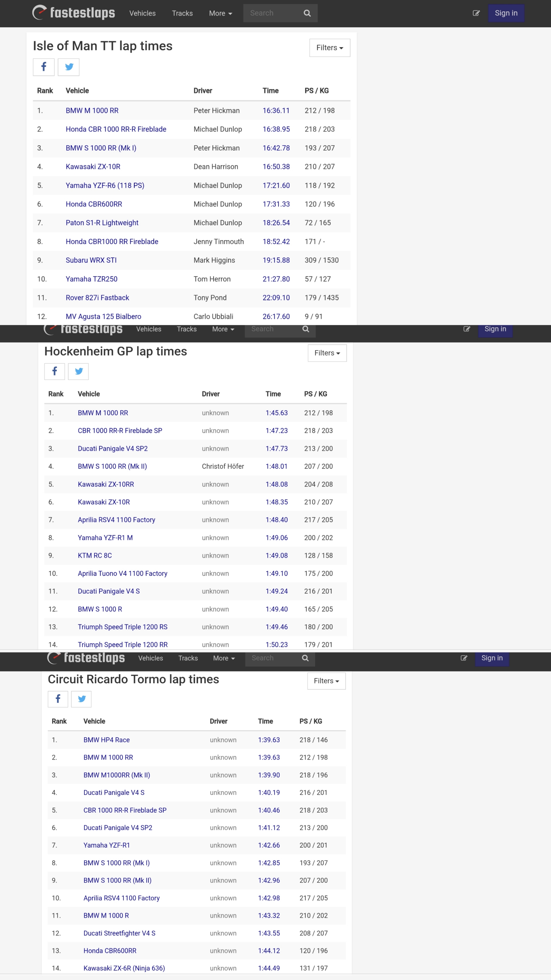Open BMW M 1000 RR in Isle of Man list

[92, 111]
